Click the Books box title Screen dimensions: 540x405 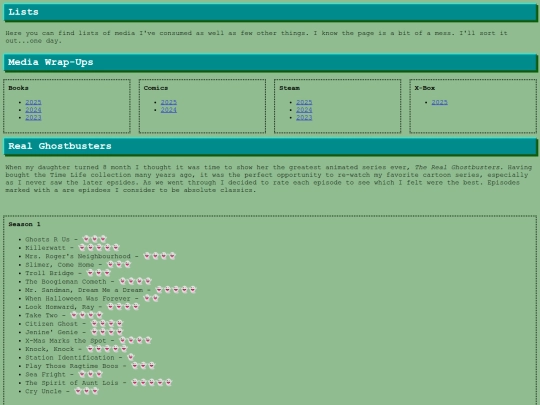click(18, 88)
